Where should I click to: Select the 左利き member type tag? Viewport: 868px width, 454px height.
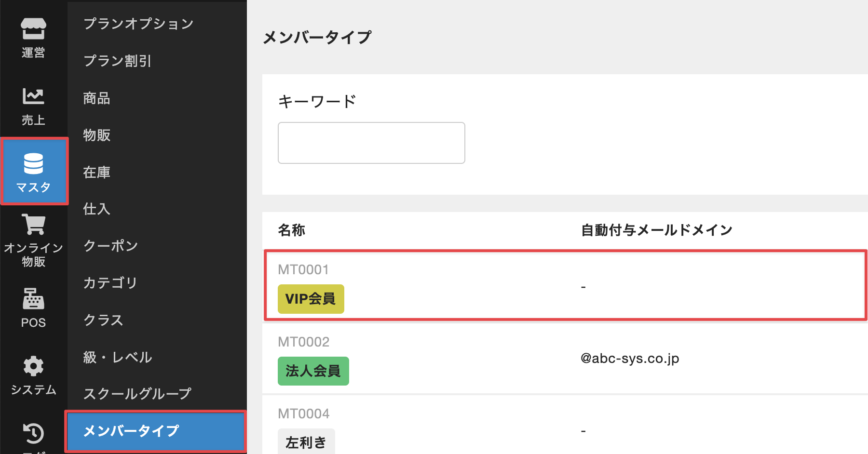[x=306, y=442]
